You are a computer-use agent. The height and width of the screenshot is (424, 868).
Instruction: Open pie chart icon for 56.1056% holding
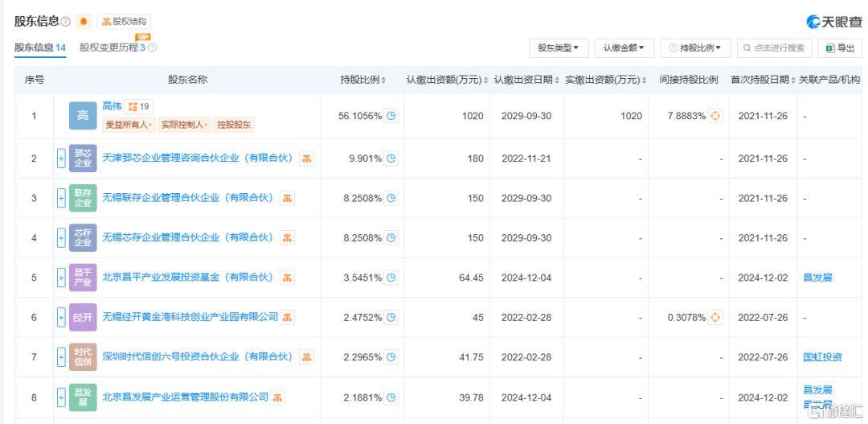(391, 116)
